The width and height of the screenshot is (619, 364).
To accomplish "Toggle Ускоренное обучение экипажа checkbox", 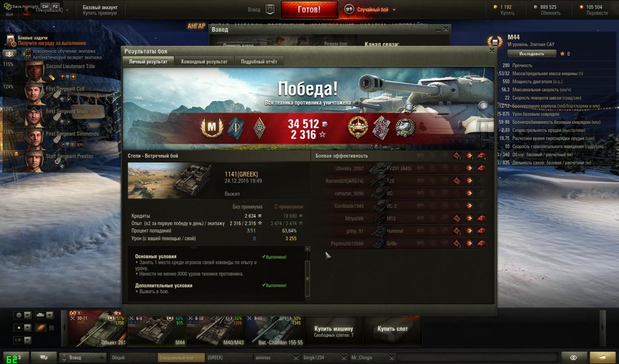I will 28,52.
